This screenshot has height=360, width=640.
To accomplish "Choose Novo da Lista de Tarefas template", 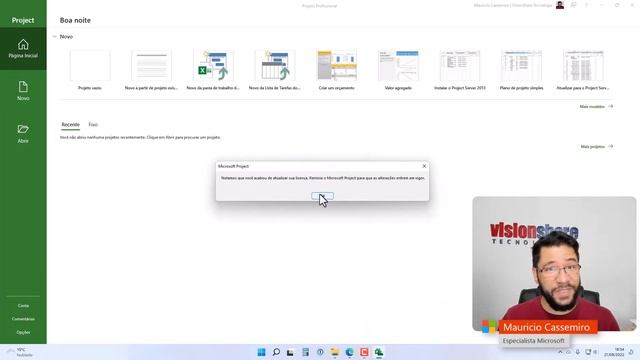I will coord(274,70).
